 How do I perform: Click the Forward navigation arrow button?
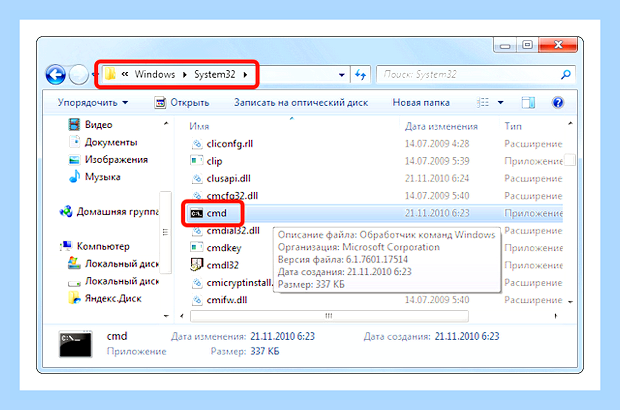78,74
